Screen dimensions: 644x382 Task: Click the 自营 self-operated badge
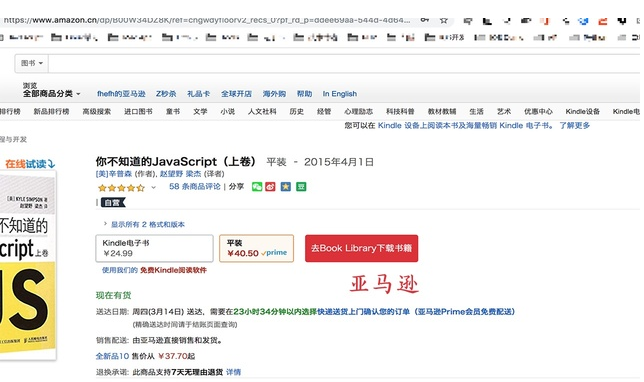click(113, 203)
